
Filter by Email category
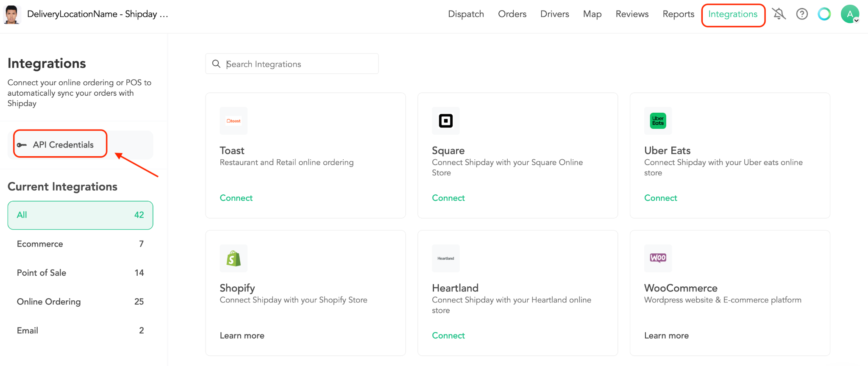tap(80, 330)
